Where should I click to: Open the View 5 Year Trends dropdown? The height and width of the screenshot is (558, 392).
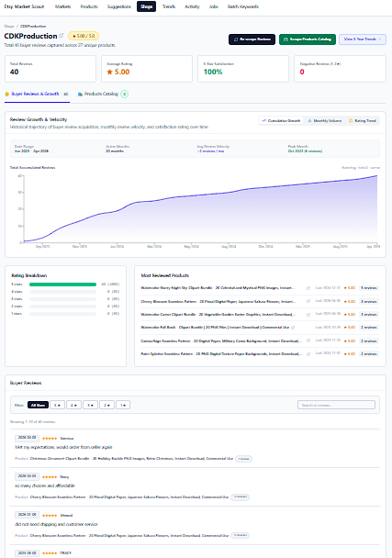(x=363, y=39)
